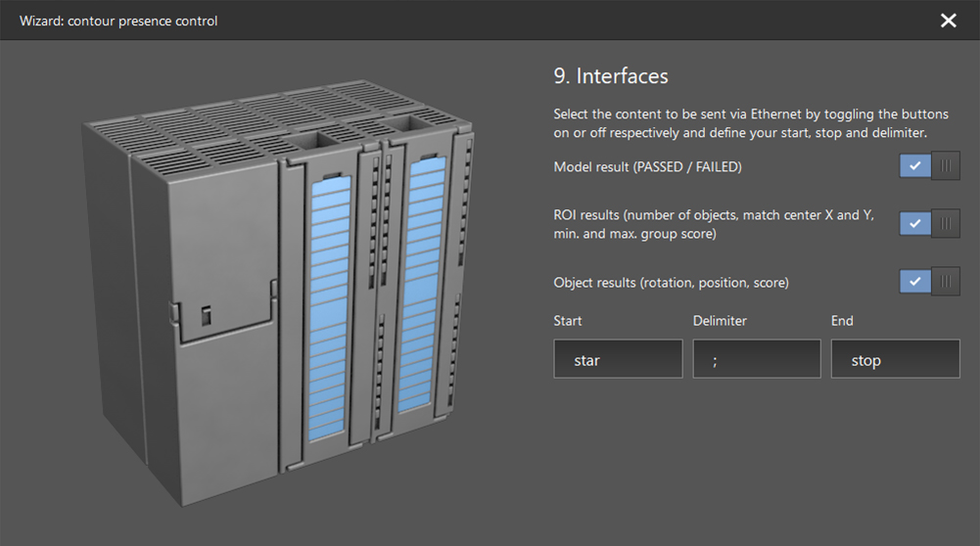Click the "Delimiter" field label
This screenshot has height=546, width=980.
tap(720, 321)
